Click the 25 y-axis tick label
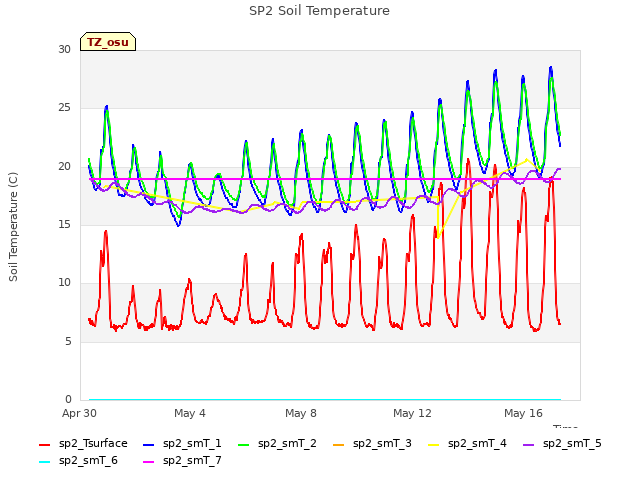Screen dimensions: 640x480 (64, 108)
